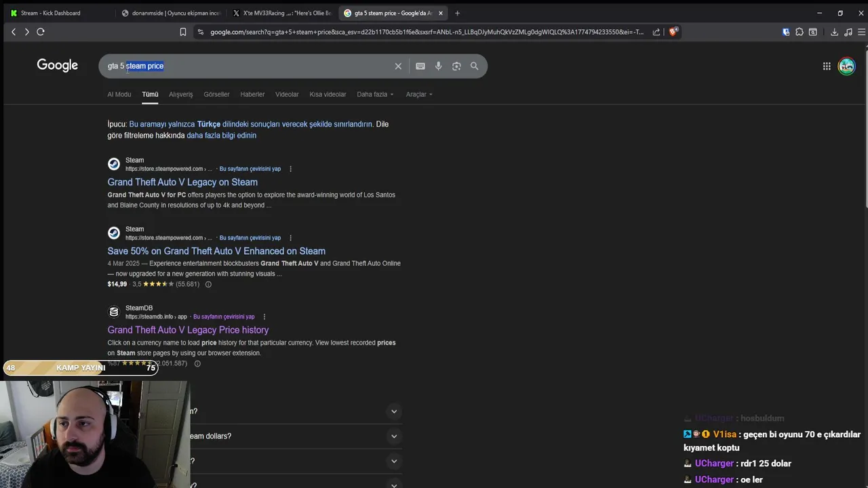Open a new browser tab
Screen dimensions: 868x488
point(457,13)
